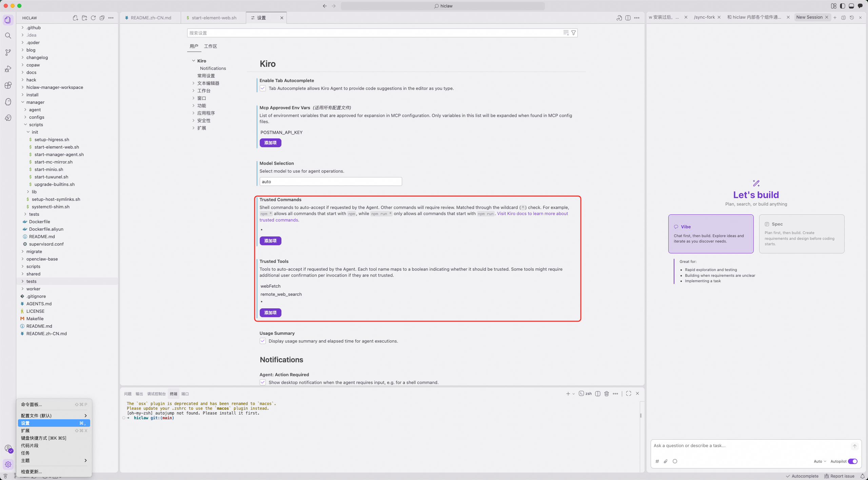The height and width of the screenshot is (480, 868).
Task: Open the Search view in activity bar
Action: (x=8, y=36)
